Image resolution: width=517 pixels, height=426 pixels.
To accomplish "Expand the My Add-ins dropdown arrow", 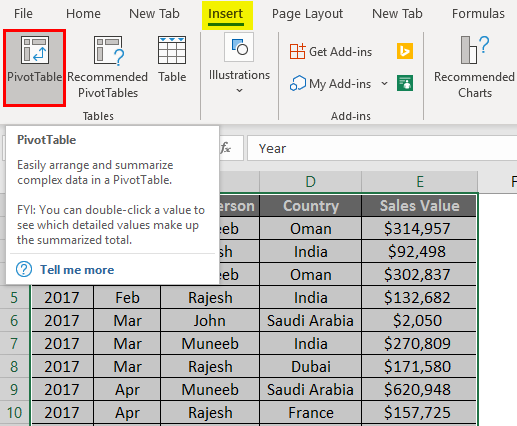I will 384,83.
